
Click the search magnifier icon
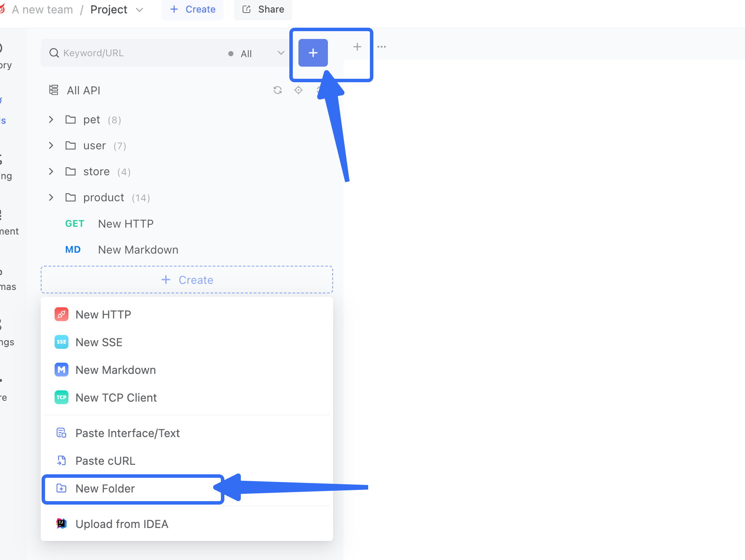pos(54,53)
